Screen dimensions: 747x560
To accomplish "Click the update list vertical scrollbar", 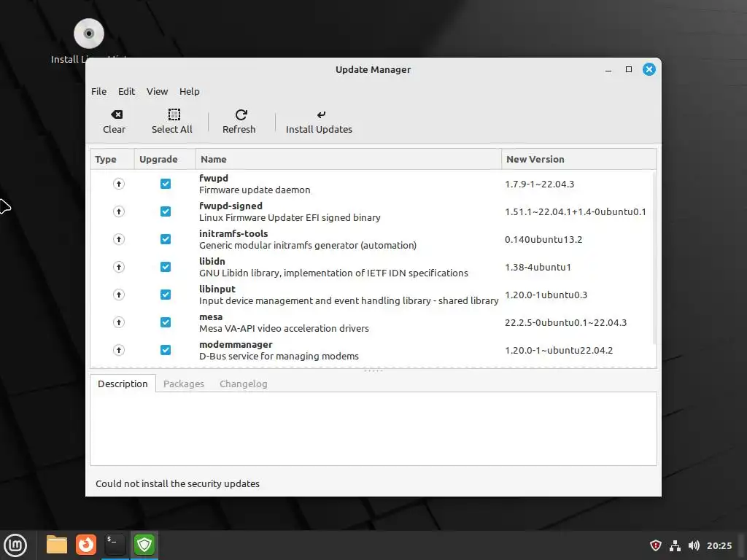I will click(x=654, y=257).
